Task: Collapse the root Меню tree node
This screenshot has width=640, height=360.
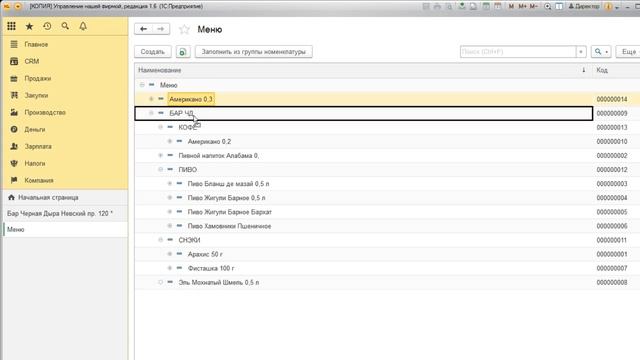Action: coord(142,85)
